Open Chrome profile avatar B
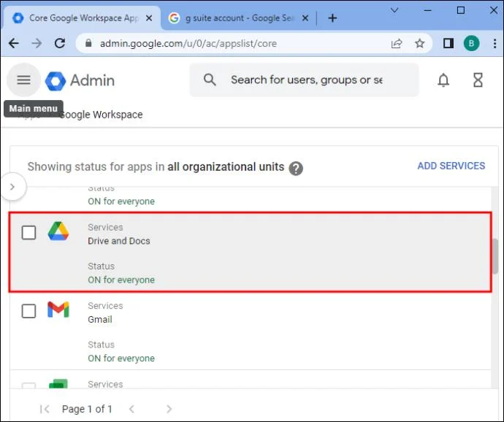The width and height of the screenshot is (504, 422). (471, 43)
